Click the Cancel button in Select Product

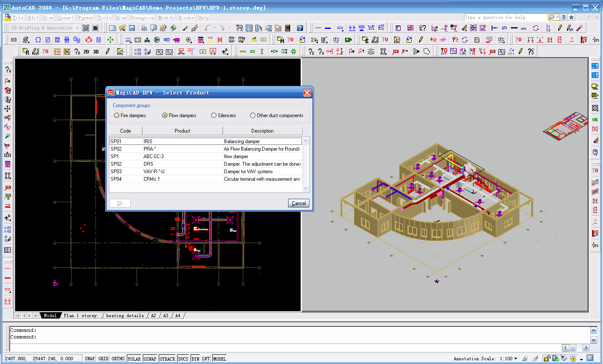[299, 203]
